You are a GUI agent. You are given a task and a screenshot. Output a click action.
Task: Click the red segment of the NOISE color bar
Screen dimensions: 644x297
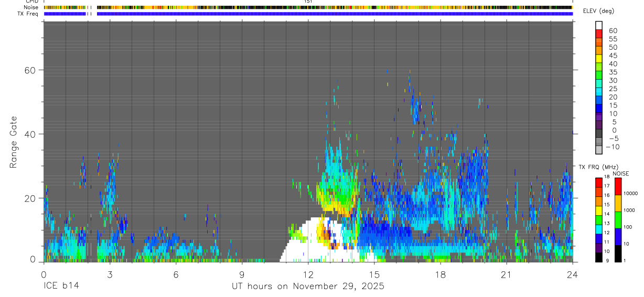coord(618,187)
